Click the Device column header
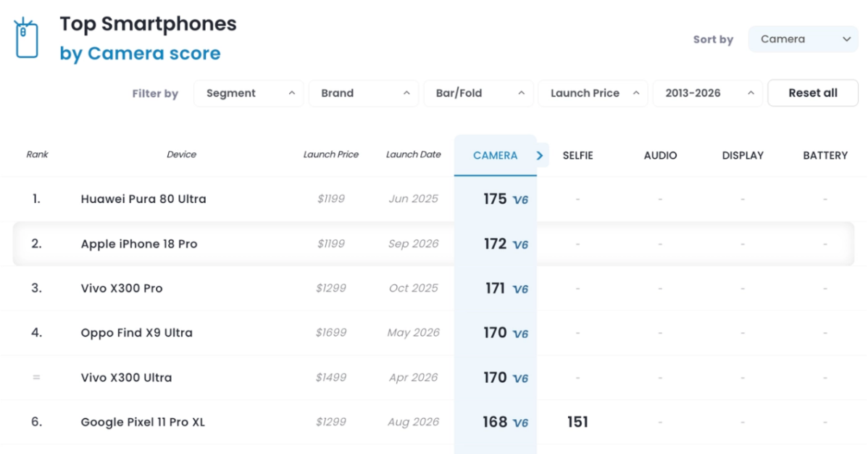 coord(182,154)
